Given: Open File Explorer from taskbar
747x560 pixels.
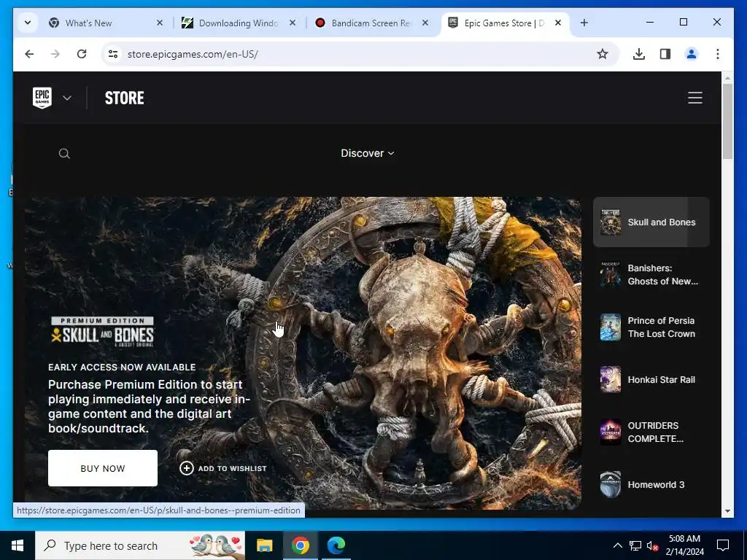Looking at the screenshot, I should point(264,545).
